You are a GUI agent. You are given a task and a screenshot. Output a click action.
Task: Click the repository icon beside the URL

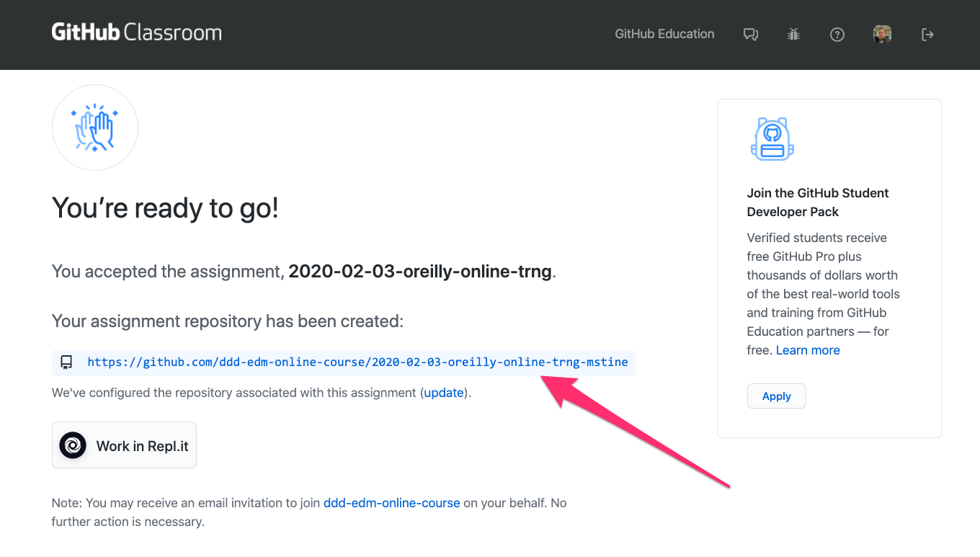tap(66, 362)
